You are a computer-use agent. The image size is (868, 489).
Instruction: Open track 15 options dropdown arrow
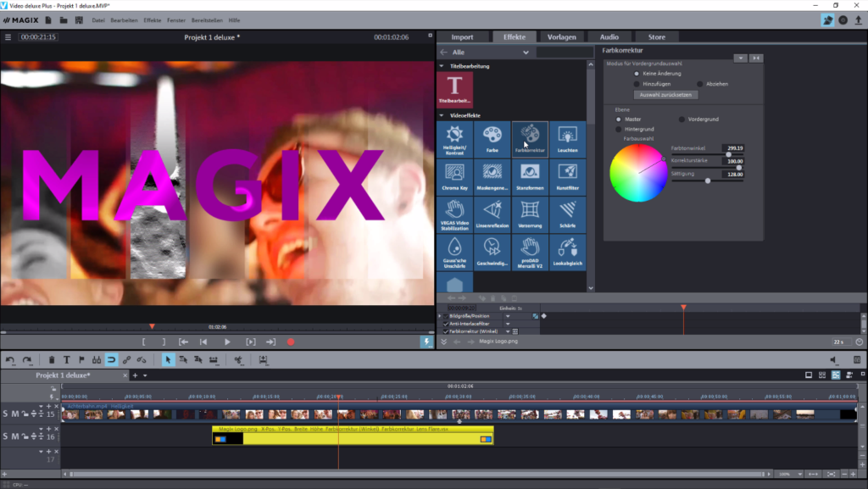tap(41, 407)
